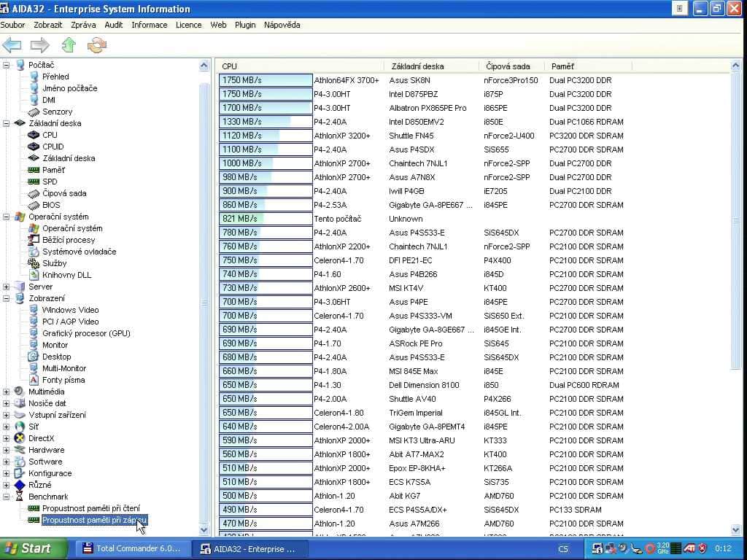The width and height of the screenshot is (747, 560).
Task: Expand the Software tree node
Action: 6,462
